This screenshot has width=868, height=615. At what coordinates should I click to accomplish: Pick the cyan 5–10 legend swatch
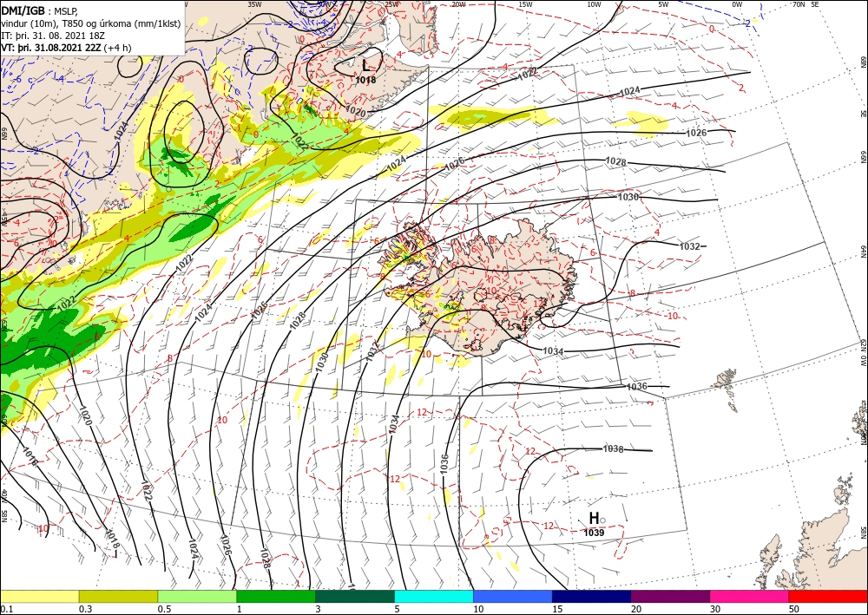pyautogui.click(x=434, y=596)
